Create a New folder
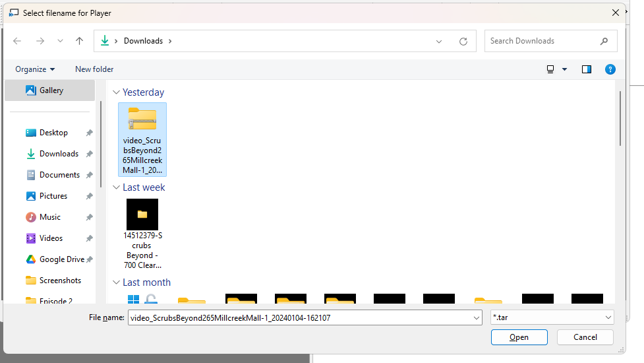The height and width of the screenshot is (363, 644). point(94,69)
